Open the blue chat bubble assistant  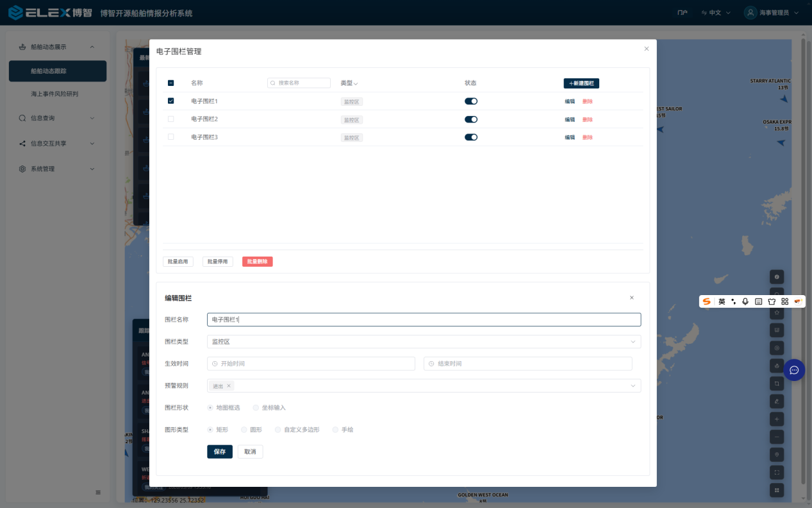click(x=794, y=370)
